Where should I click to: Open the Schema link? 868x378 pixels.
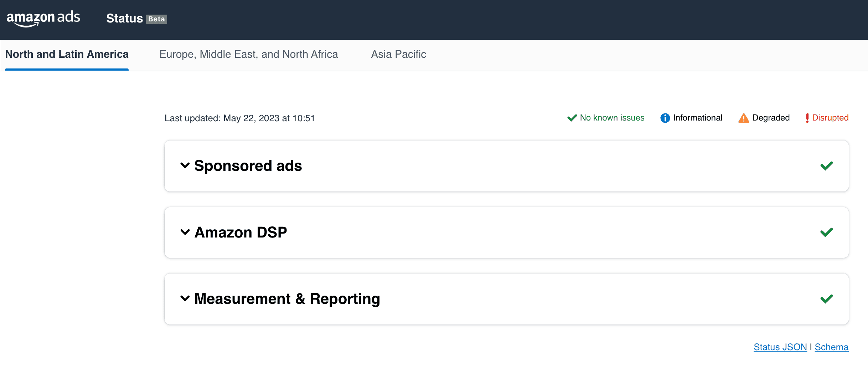(831, 347)
